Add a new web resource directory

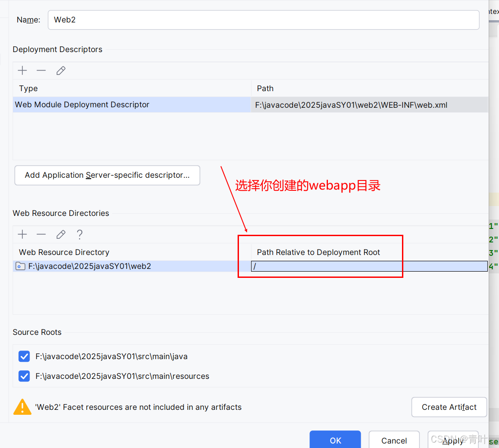pos(22,234)
